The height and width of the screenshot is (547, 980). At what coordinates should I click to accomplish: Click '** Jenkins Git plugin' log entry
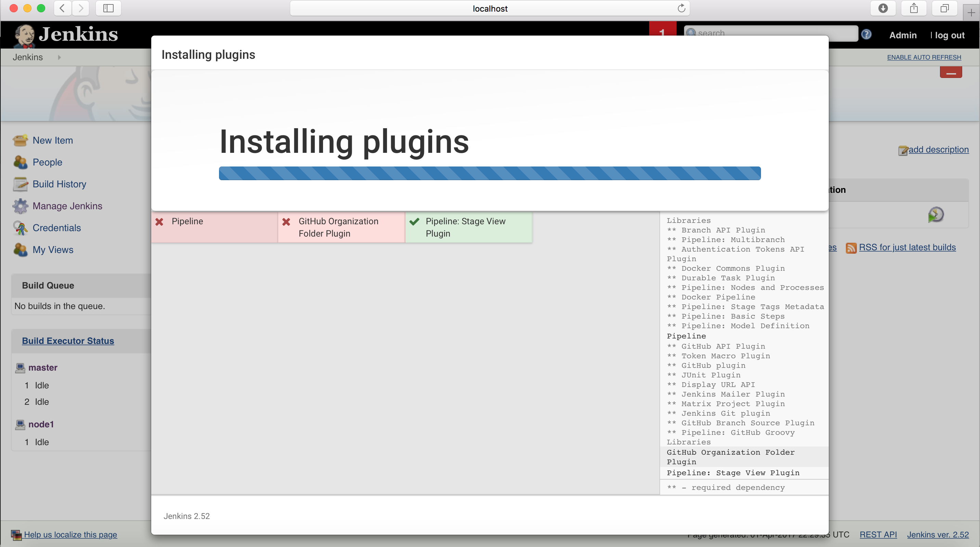tap(718, 414)
